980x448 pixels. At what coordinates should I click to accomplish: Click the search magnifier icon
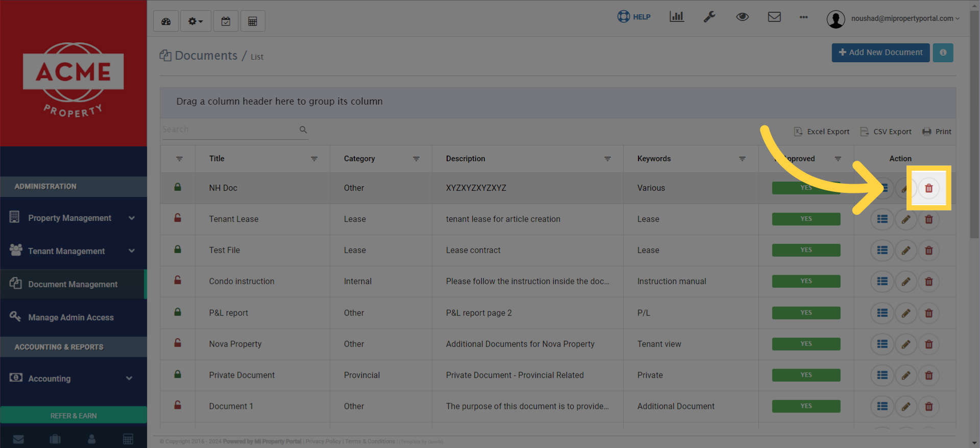pyautogui.click(x=303, y=130)
